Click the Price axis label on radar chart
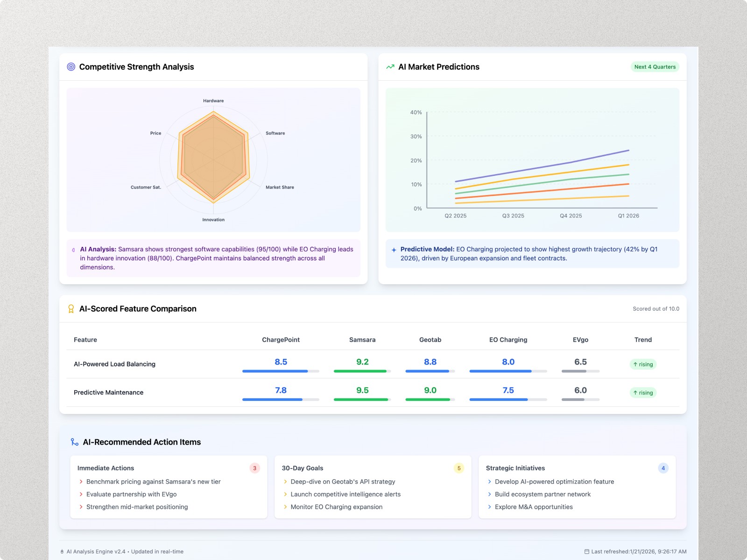This screenshot has width=747, height=560. 155,133
